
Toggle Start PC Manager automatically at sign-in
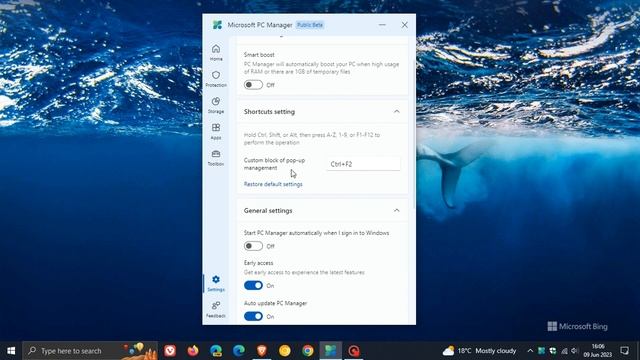pos(253,246)
